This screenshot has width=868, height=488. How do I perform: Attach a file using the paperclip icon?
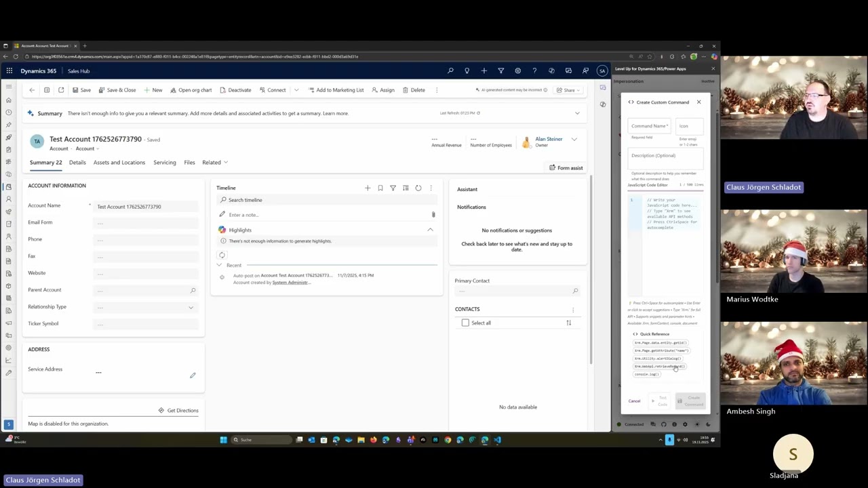point(433,215)
